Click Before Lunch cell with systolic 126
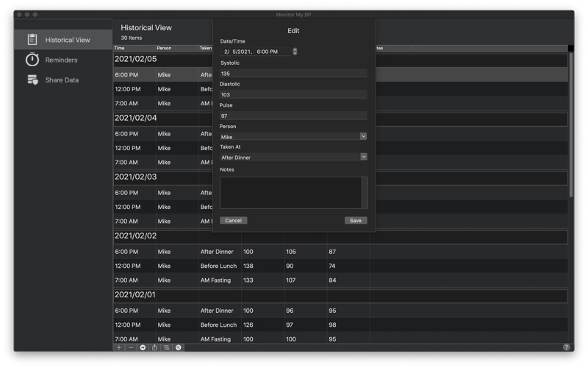588x368 pixels. pyautogui.click(x=218, y=325)
